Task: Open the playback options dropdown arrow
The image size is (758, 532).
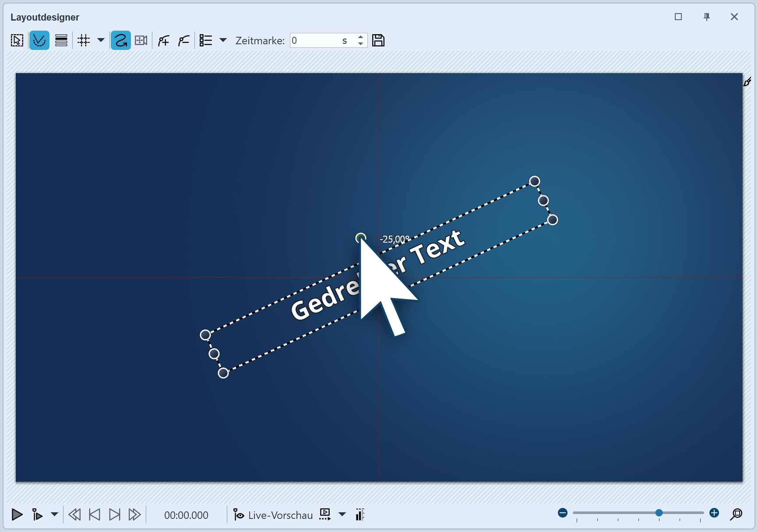Action: pyautogui.click(x=54, y=515)
